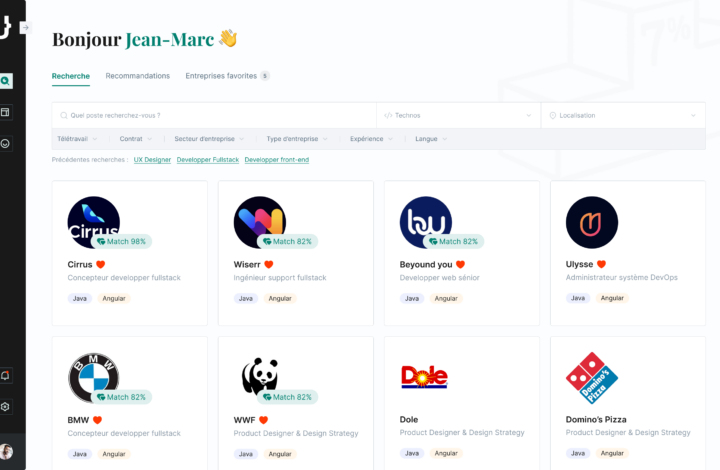Click UX Designer previous search link
This screenshot has height=470, width=720.
(152, 160)
